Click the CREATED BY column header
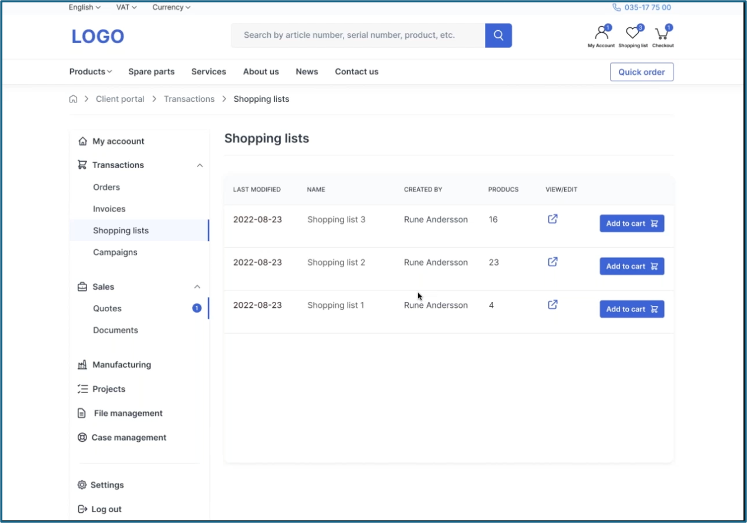 pyautogui.click(x=423, y=189)
